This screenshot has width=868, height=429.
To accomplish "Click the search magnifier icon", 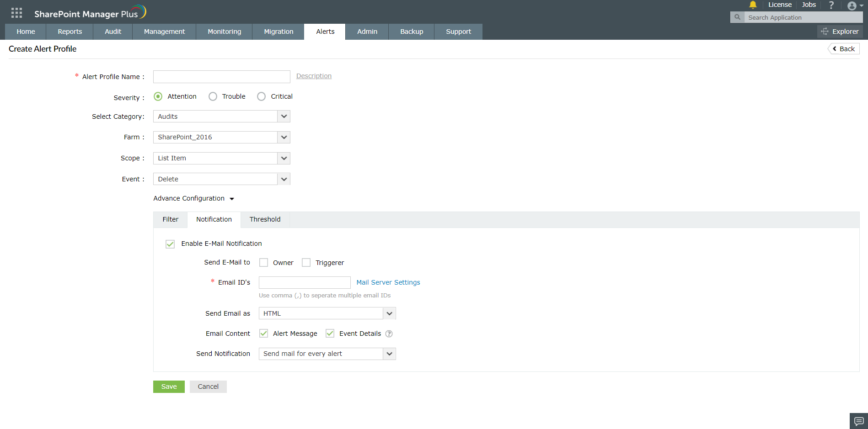I will click(737, 17).
